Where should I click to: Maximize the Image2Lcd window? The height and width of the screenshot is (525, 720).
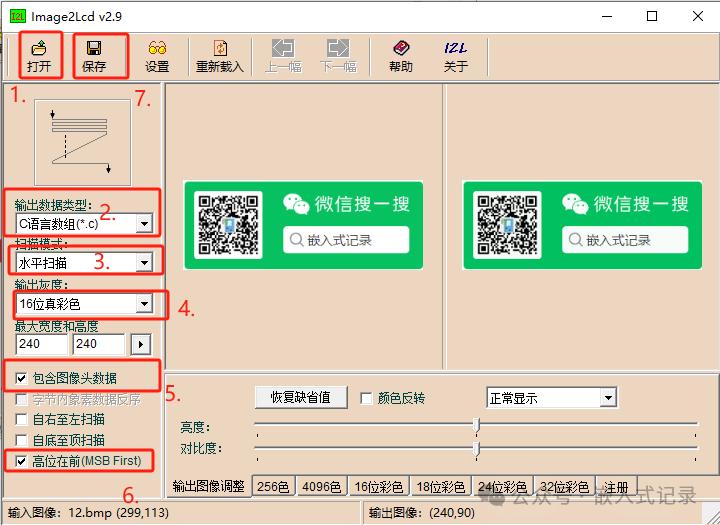tap(652, 17)
